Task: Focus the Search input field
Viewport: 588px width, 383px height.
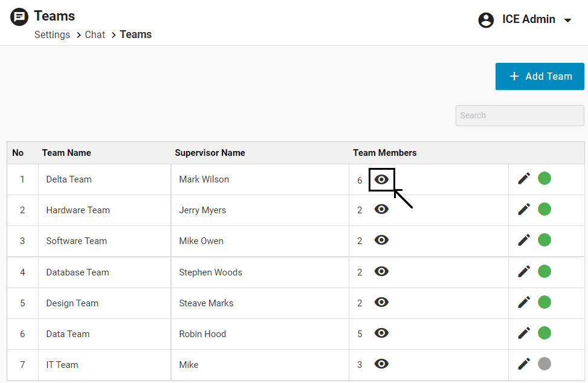Action: 519,115
